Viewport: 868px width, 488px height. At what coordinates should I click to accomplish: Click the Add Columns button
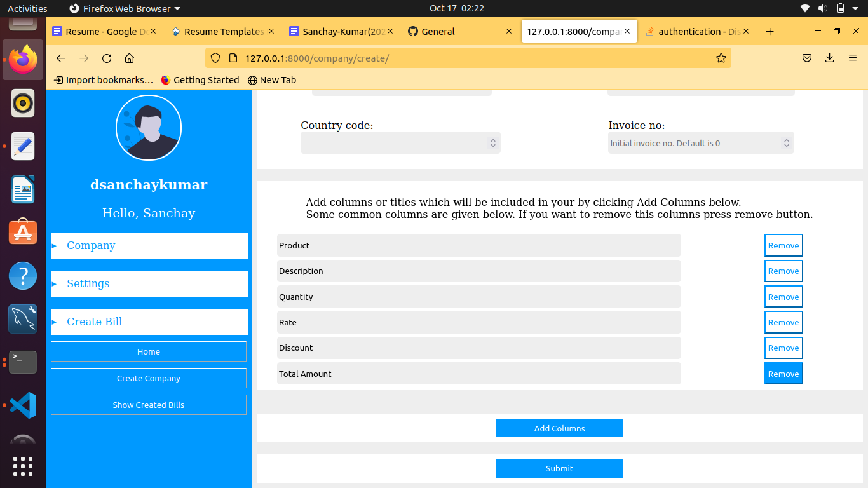click(x=559, y=428)
